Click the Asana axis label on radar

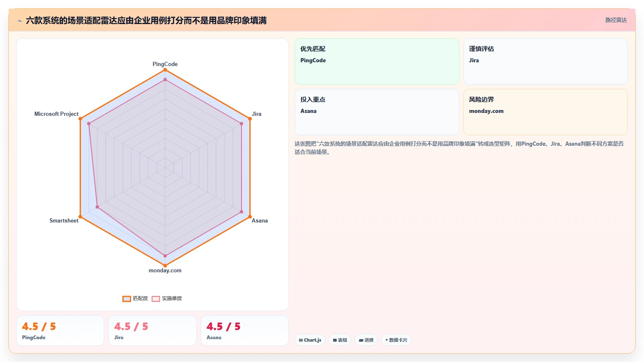pyautogui.click(x=260, y=220)
